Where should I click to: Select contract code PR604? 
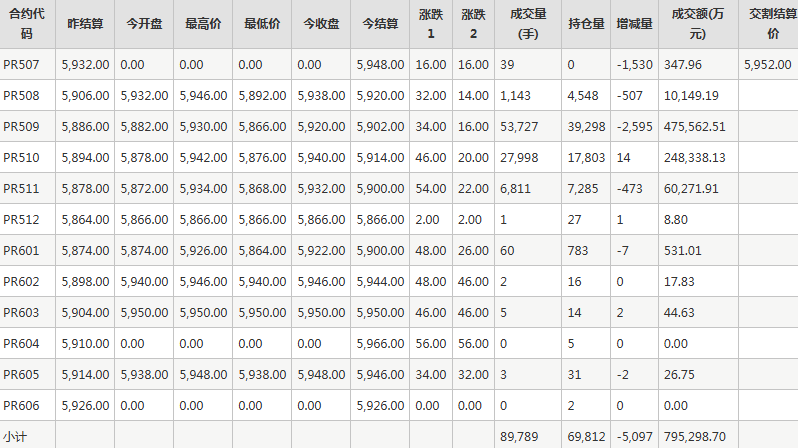(x=21, y=344)
